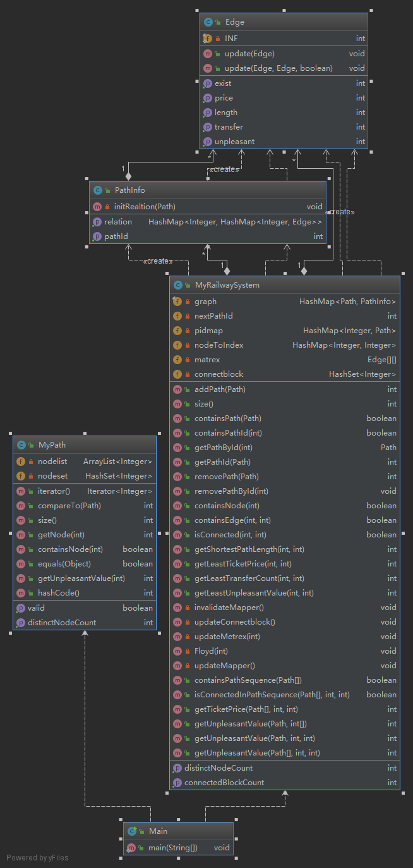The width and height of the screenshot is (413, 868).
Task: Click the property icon beside relation
Action: 97,222
